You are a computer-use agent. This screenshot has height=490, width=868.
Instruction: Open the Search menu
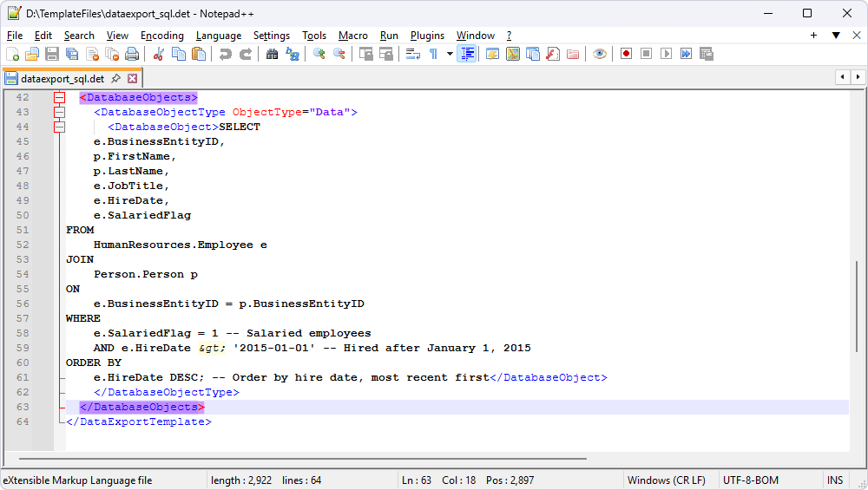tap(79, 36)
